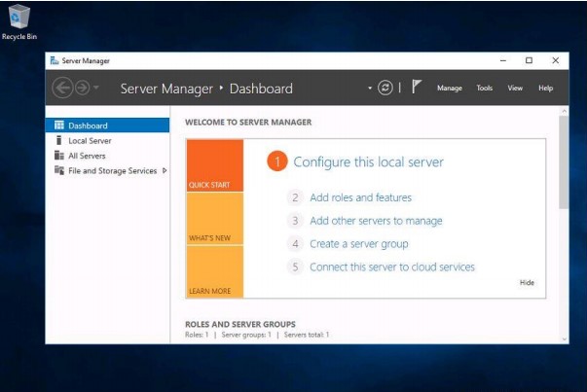Open the Learn More tile

click(x=215, y=271)
